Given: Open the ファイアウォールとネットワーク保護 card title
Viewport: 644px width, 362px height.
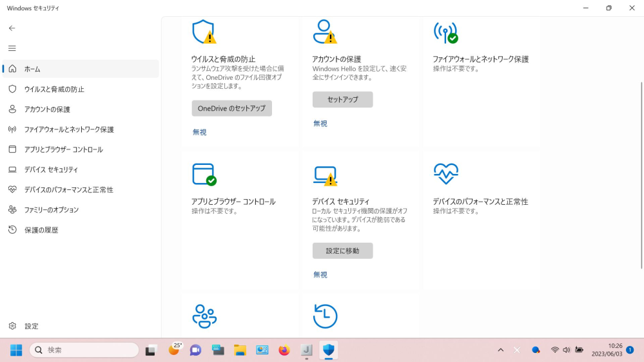Looking at the screenshot, I should tap(480, 59).
